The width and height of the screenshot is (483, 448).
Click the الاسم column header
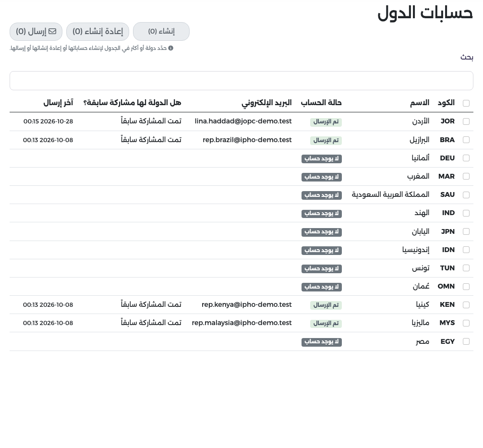click(420, 103)
